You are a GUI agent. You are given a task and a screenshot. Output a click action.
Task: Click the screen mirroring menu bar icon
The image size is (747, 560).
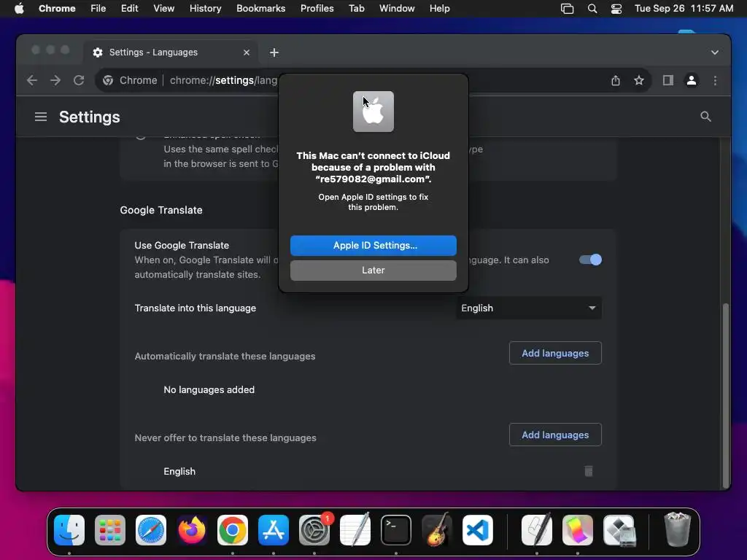[x=567, y=9]
